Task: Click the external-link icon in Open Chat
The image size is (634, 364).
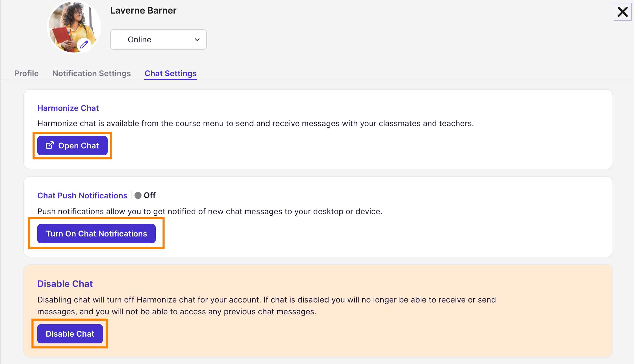Action: (50, 145)
